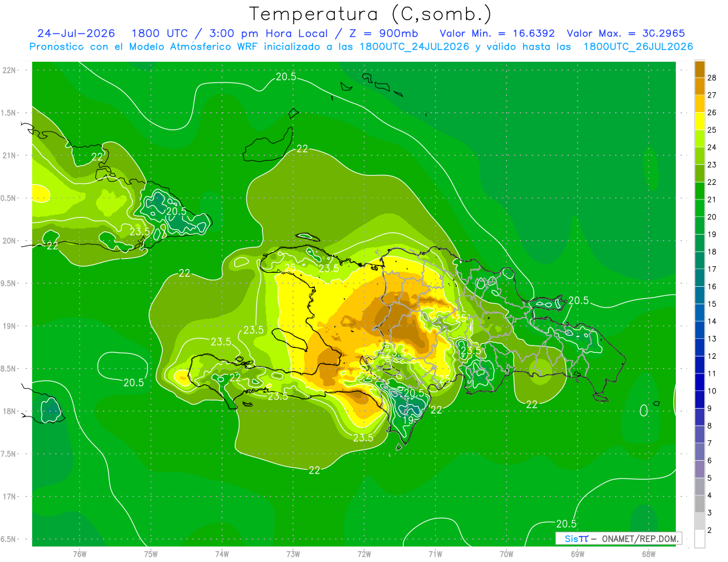Select the valid-until stamp "1800UTC_26JUL2026"
The image size is (728, 562).
638,47
